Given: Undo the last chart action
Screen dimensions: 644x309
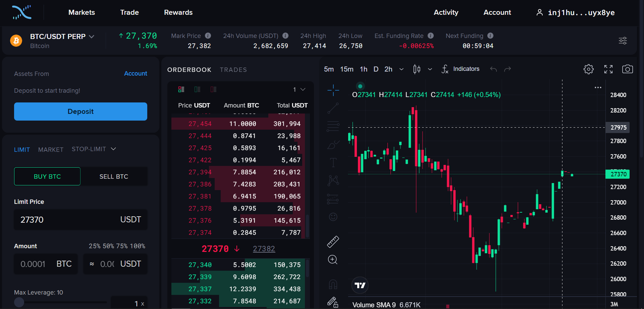Looking at the screenshot, I should 493,69.
